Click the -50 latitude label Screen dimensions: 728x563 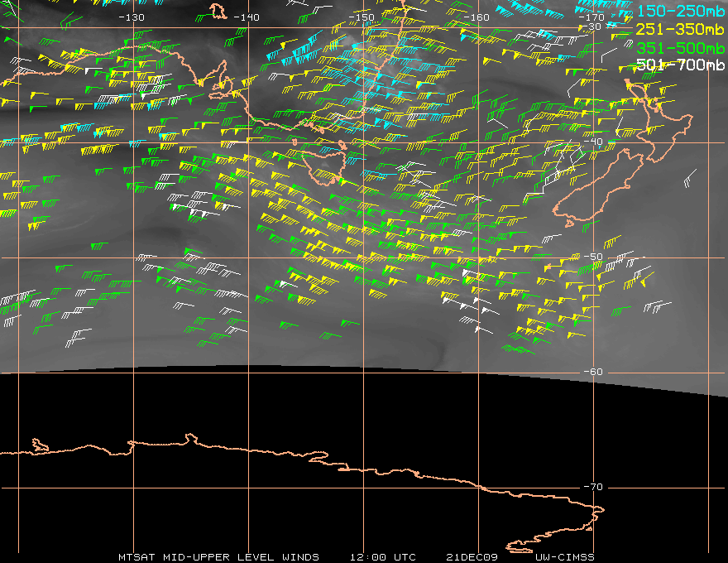pyautogui.click(x=592, y=257)
